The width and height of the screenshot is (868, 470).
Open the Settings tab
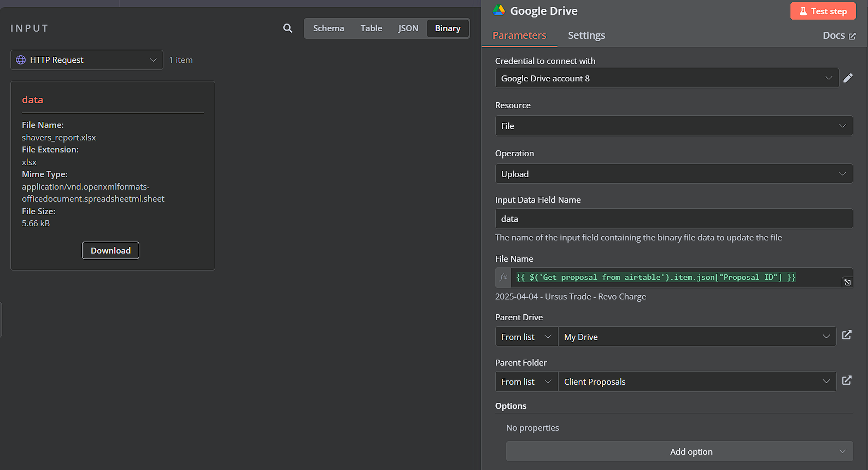pos(587,36)
